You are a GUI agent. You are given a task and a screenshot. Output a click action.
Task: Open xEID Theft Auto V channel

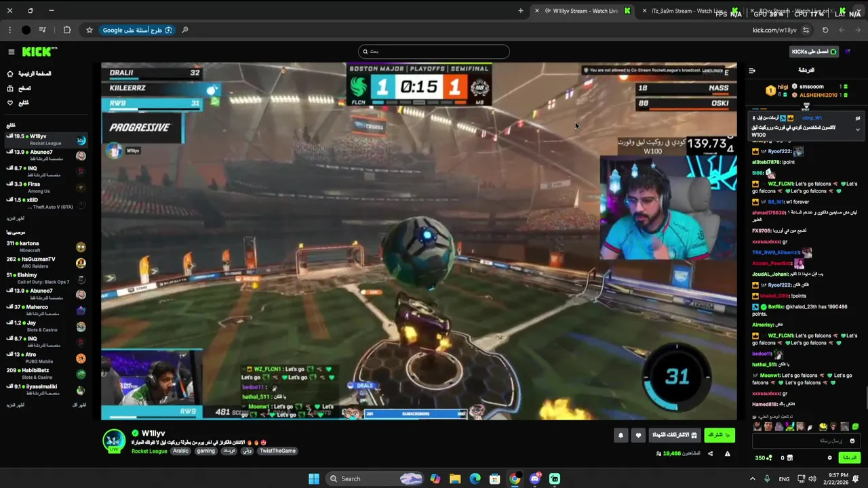coord(46,203)
